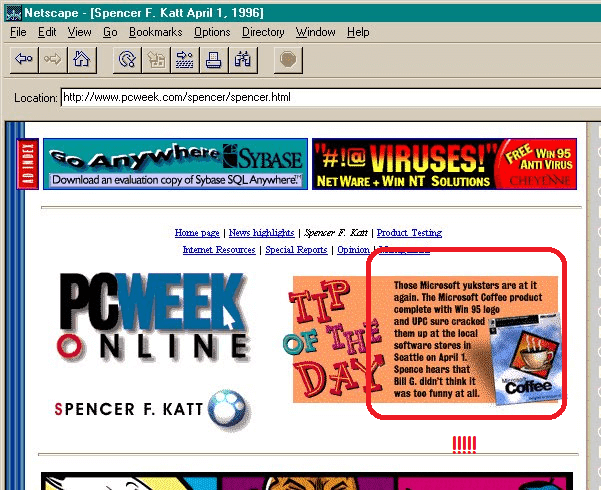Print the page using printer icon
The image size is (601, 490).
tap(214, 60)
